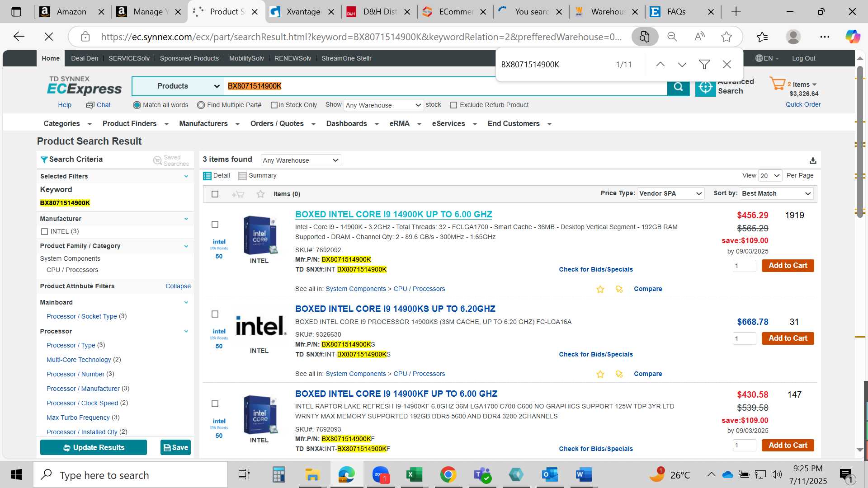This screenshot has width=868, height=488.
Task: Switch to Detail view icon
Action: tap(207, 176)
